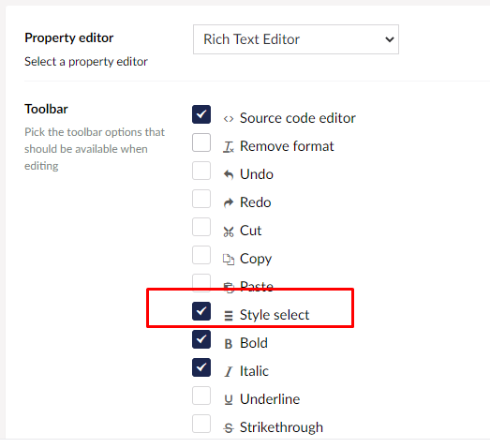This screenshot has height=448, width=490.
Task: Click the Italic I icon
Action: pos(229,372)
